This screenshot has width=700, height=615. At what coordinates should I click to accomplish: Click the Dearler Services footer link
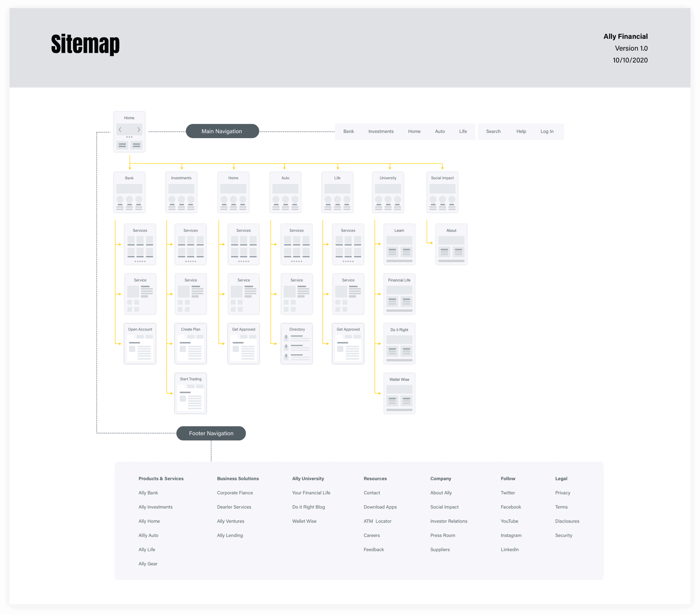(234, 507)
